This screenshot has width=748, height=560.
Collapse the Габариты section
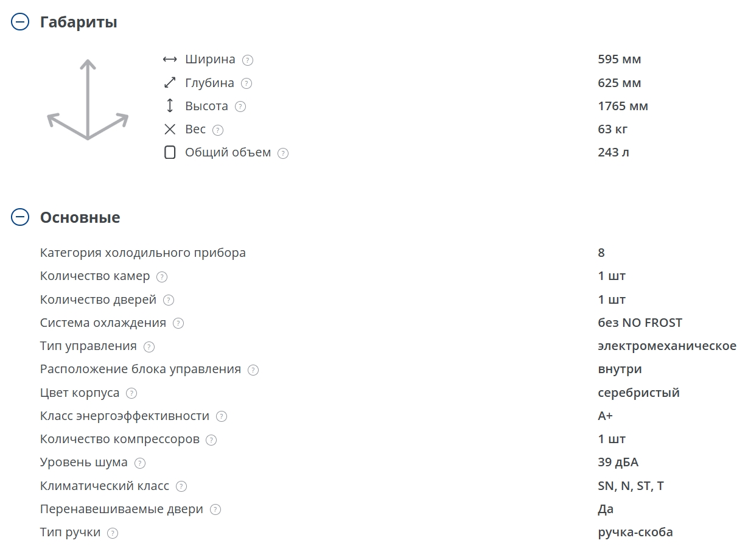tap(20, 23)
